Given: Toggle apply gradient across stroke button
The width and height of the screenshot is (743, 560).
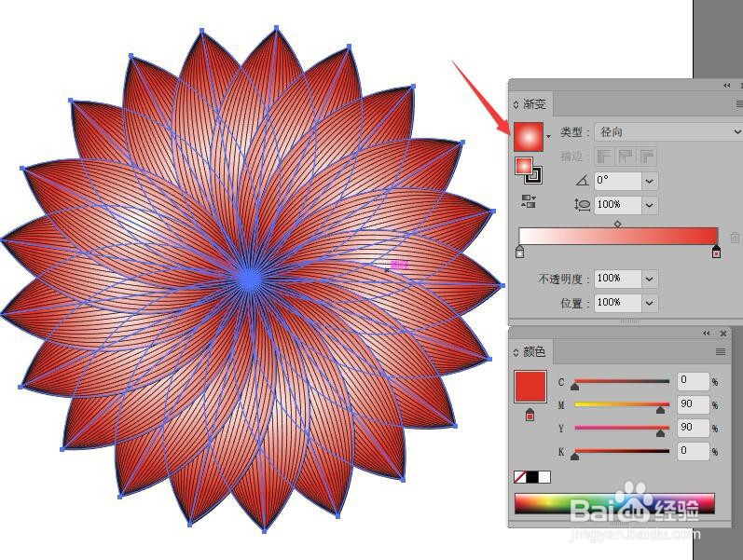Looking at the screenshot, I should [648, 157].
